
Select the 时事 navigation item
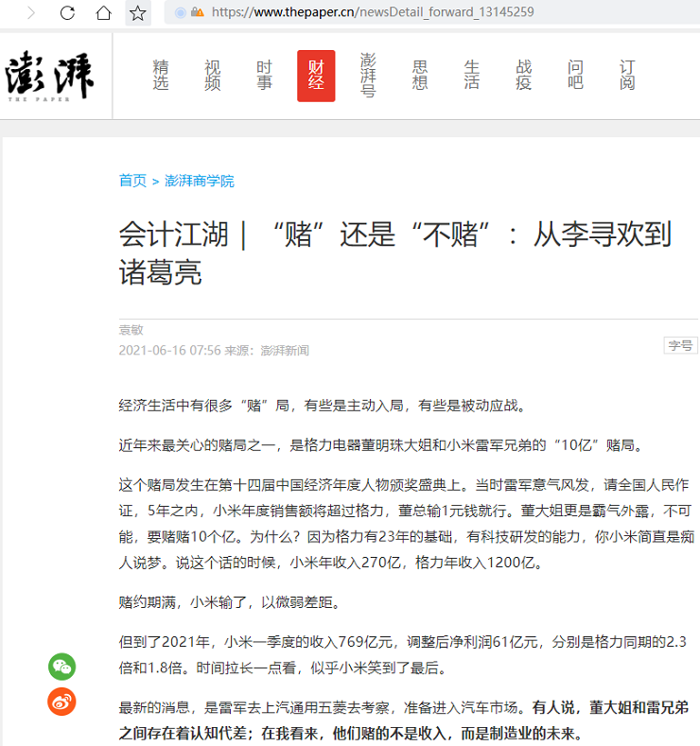tap(264, 76)
